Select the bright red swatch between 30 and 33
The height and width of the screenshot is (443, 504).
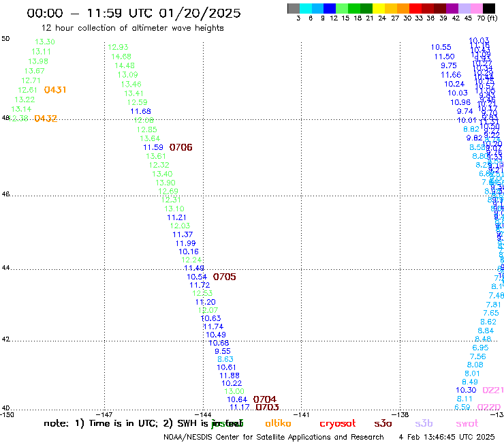(415, 8)
